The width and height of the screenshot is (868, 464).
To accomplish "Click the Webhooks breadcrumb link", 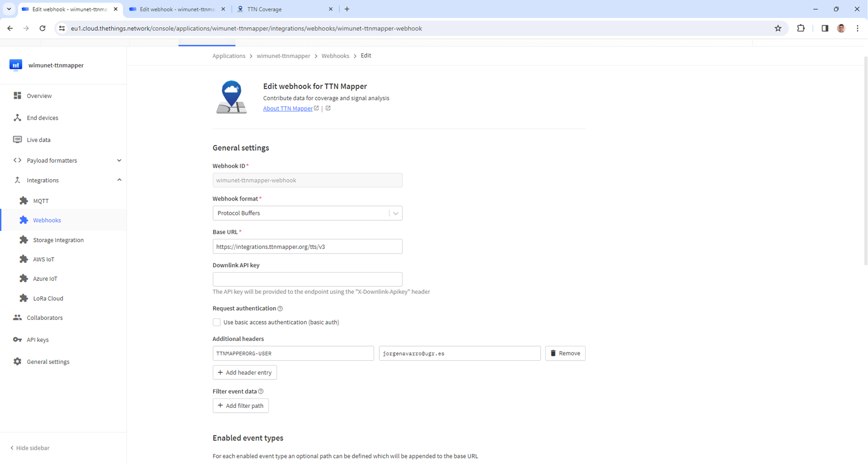I will [x=335, y=56].
